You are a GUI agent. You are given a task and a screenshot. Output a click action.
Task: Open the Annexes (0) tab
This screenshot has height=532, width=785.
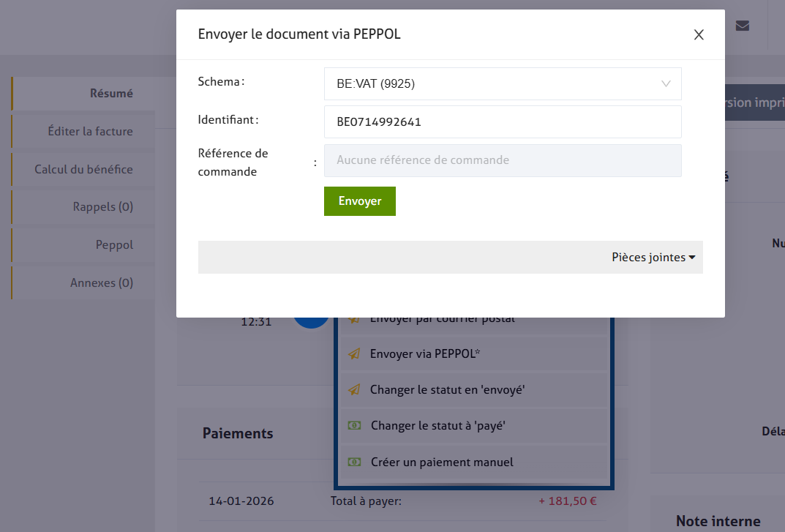[x=101, y=283]
